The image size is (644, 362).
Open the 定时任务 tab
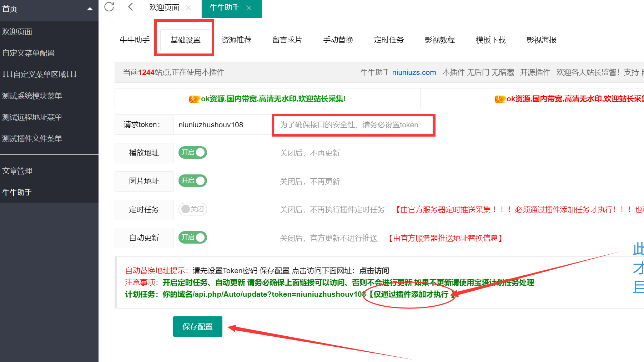389,40
